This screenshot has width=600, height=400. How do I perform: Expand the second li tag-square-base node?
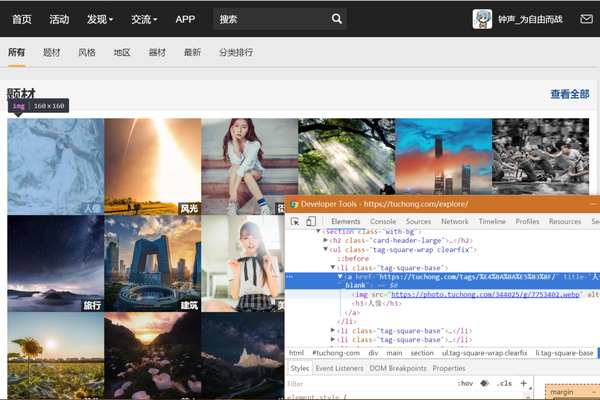(333, 330)
